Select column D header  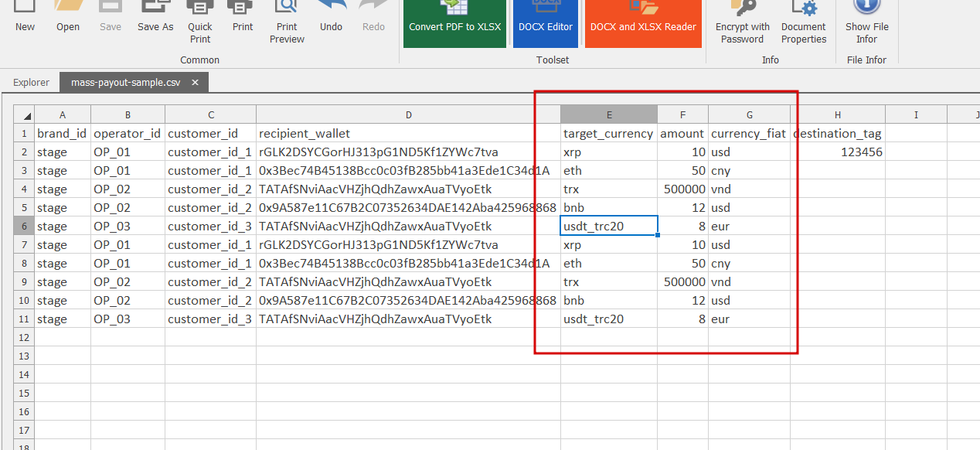408,114
